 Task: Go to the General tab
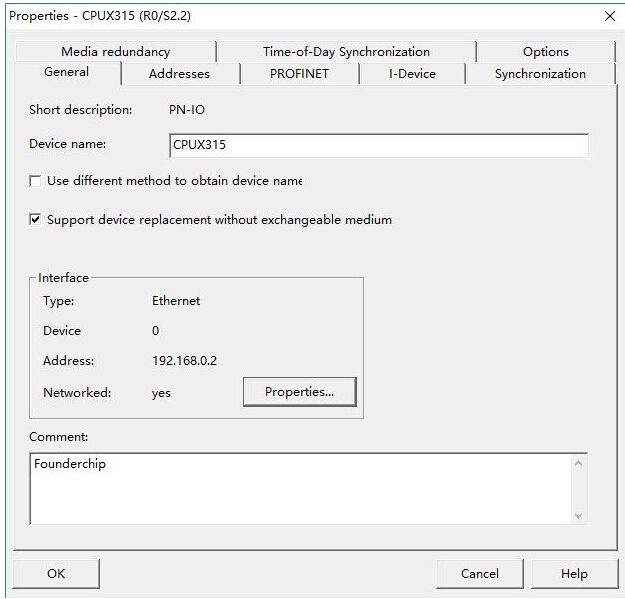[66, 72]
